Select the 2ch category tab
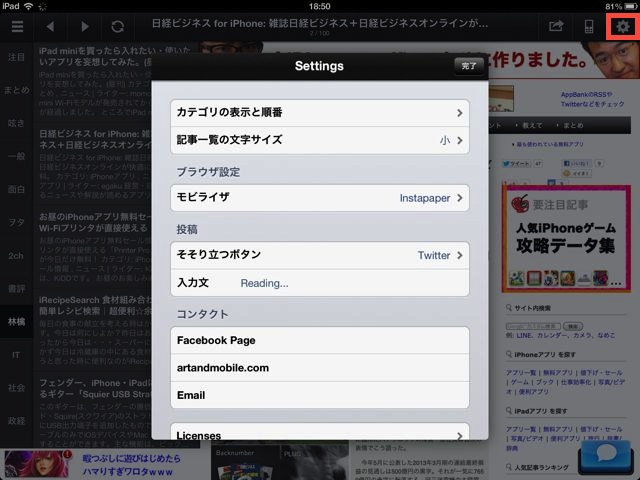Screen dimensions: 640x480 point(16,256)
